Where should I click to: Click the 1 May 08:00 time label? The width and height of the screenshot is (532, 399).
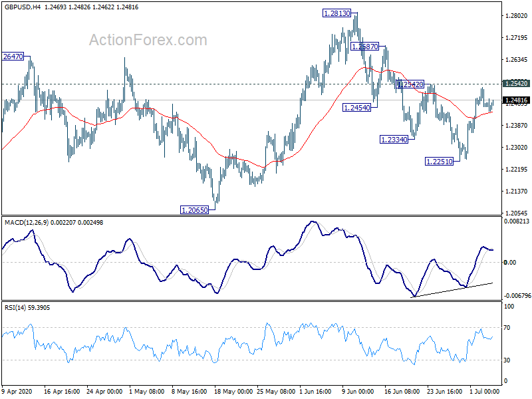147,391
